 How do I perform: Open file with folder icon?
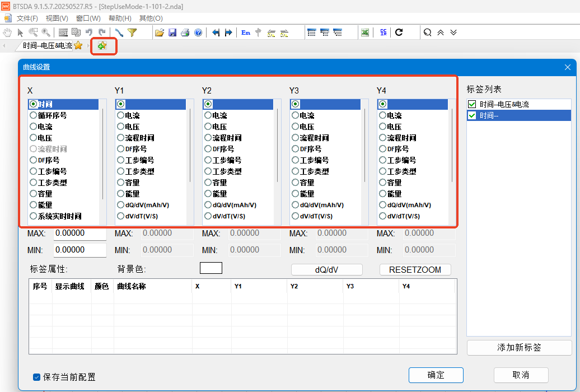pos(160,32)
